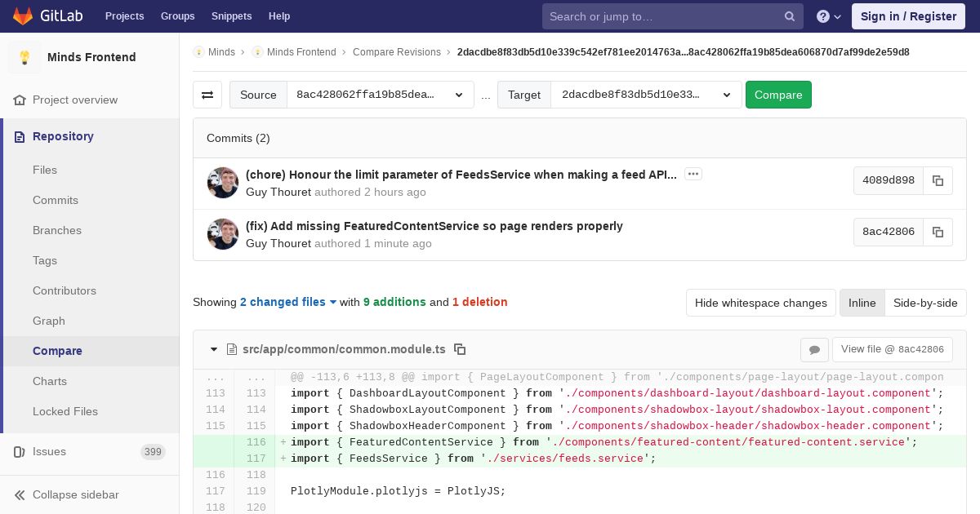Open the Help question mark menu
Image resolution: width=980 pixels, height=514 pixels.
click(x=828, y=16)
